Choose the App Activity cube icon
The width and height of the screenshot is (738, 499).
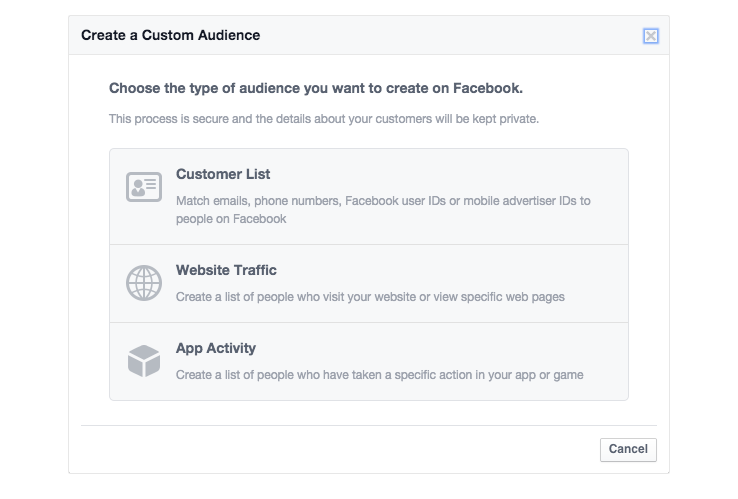coord(144,361)
